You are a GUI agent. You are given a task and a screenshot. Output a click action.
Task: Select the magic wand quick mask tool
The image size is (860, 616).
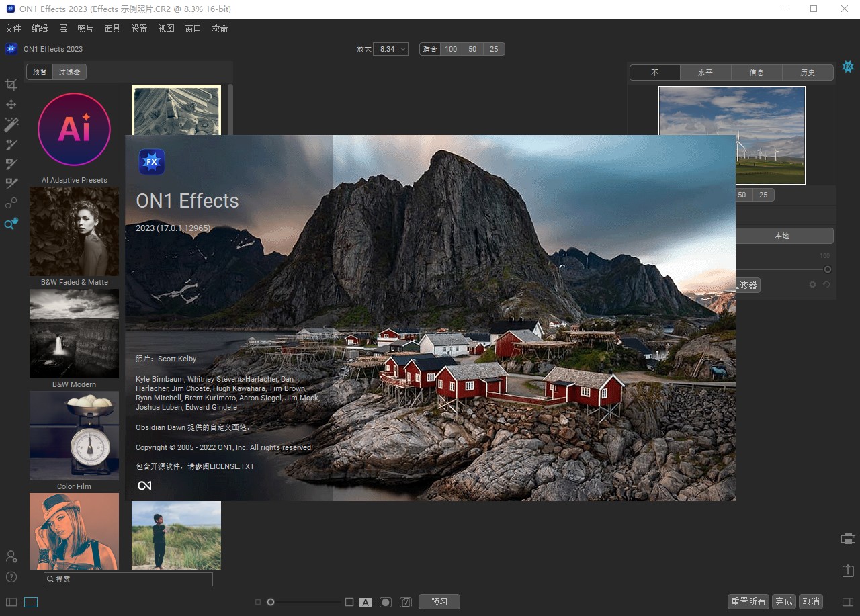[11, 124]
